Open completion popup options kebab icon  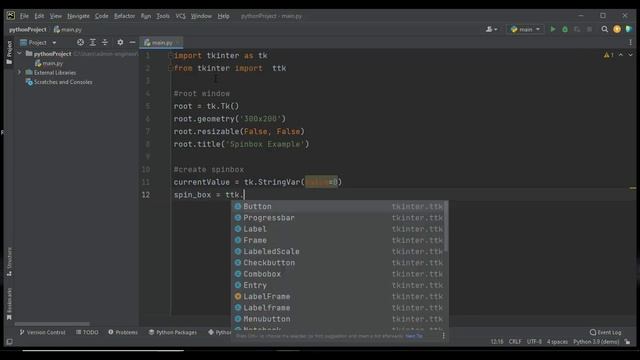(x=444, y=336)
